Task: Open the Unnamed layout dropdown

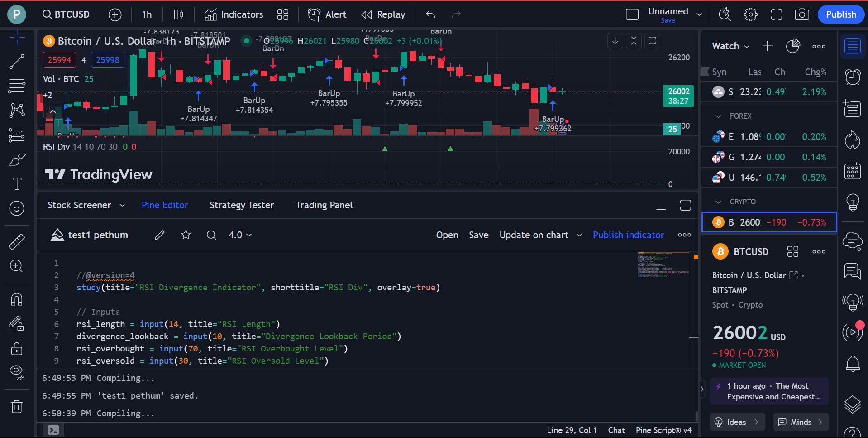Action: coord(699,14)
